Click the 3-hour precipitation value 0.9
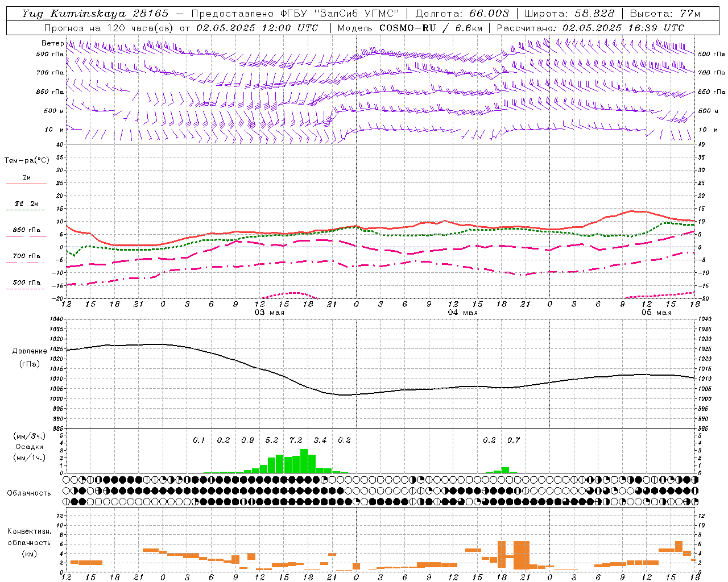 [x=247, y=440]
